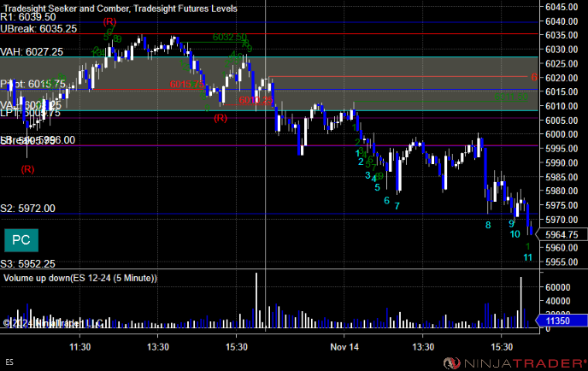This screenshot has height=371, width=588.
Task: Click the current price marker 5964.75
Action: coord(561,235)
